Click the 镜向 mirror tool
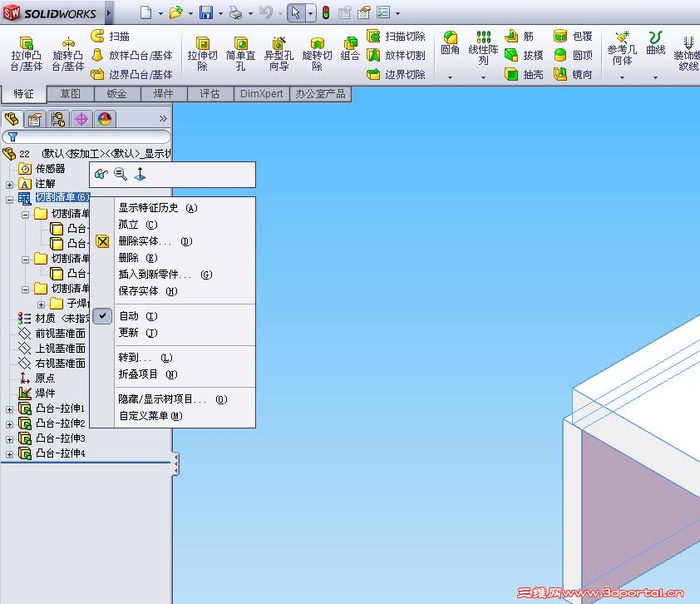The width and height of the screenshot is (700, 604). [573, 74]
